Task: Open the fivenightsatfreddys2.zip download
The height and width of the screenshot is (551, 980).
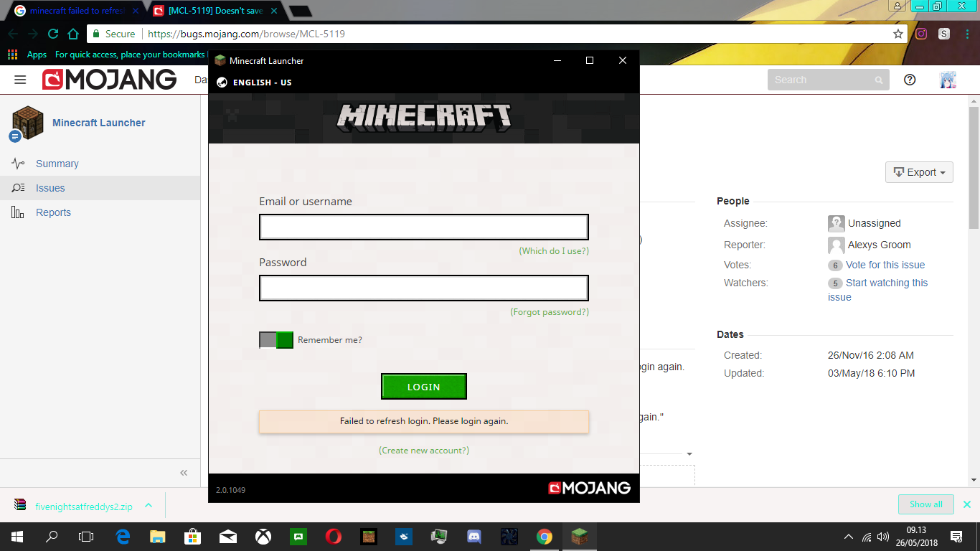Action: (x=84, y=506)
